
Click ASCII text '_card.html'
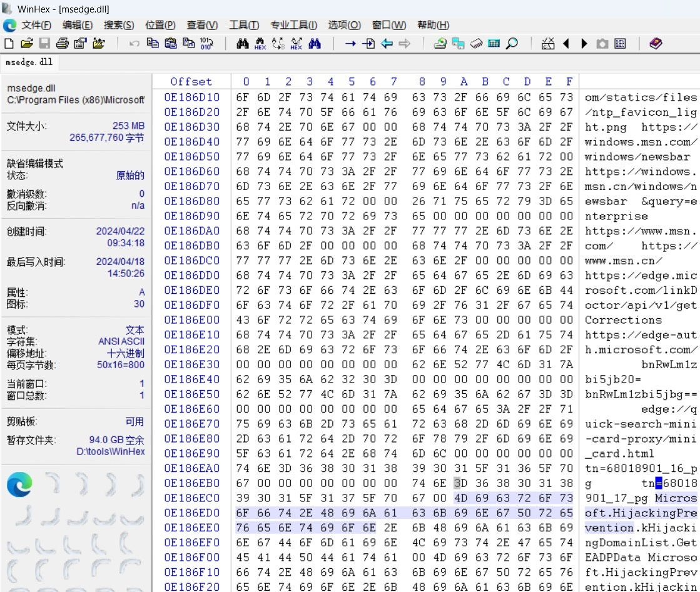click(x=620, y=454)
